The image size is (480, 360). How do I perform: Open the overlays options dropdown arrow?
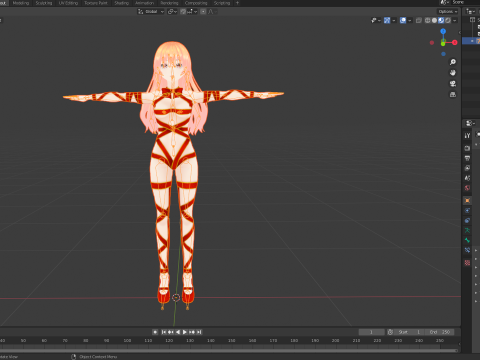[x=410, y=21]
